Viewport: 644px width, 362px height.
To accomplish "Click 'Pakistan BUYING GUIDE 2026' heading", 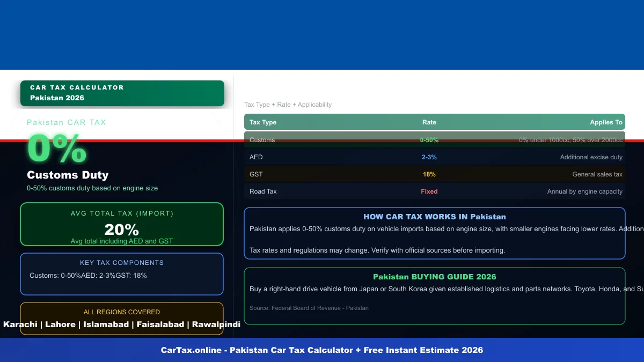I will click(x=435, y=277).
